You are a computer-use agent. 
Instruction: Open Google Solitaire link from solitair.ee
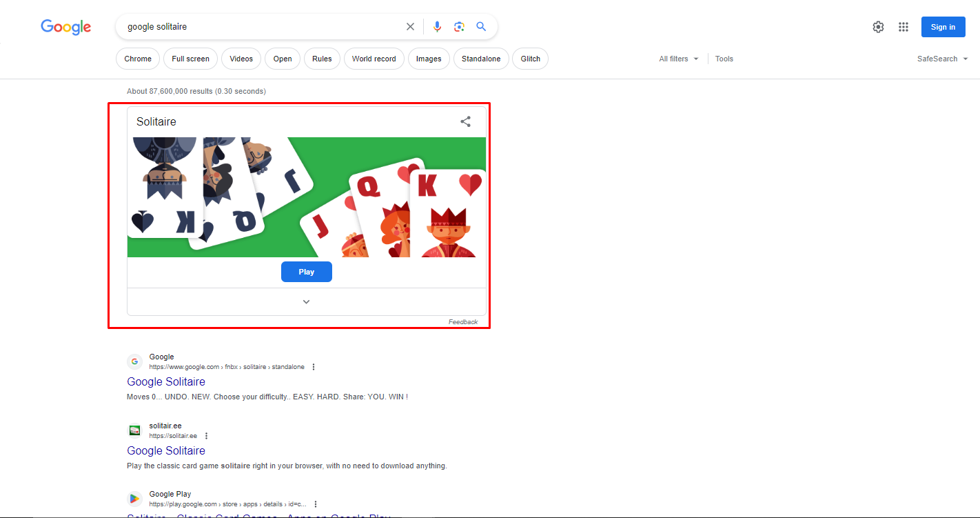(x=166, y=450)
